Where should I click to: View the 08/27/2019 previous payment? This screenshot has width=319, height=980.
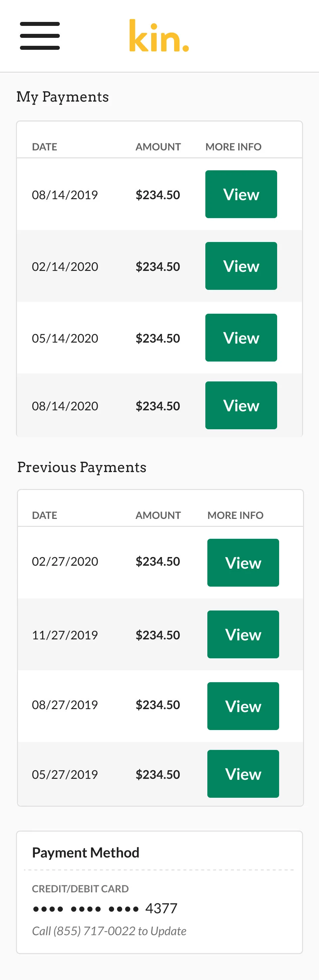[243, 706]
